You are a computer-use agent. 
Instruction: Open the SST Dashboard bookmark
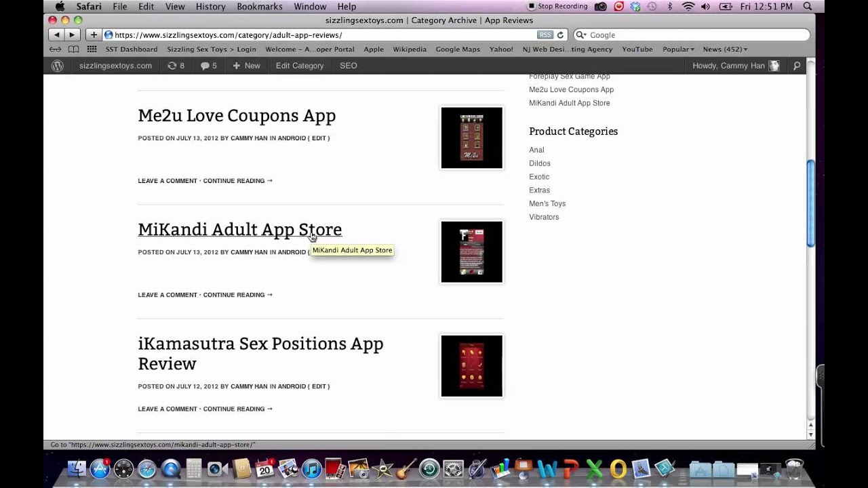[132, 49]
